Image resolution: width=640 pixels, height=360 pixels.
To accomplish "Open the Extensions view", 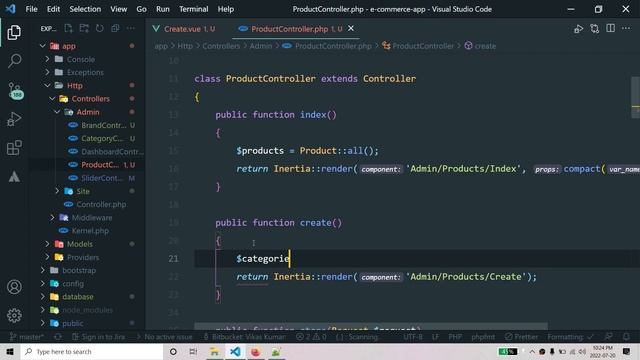I will click(14, 148).
